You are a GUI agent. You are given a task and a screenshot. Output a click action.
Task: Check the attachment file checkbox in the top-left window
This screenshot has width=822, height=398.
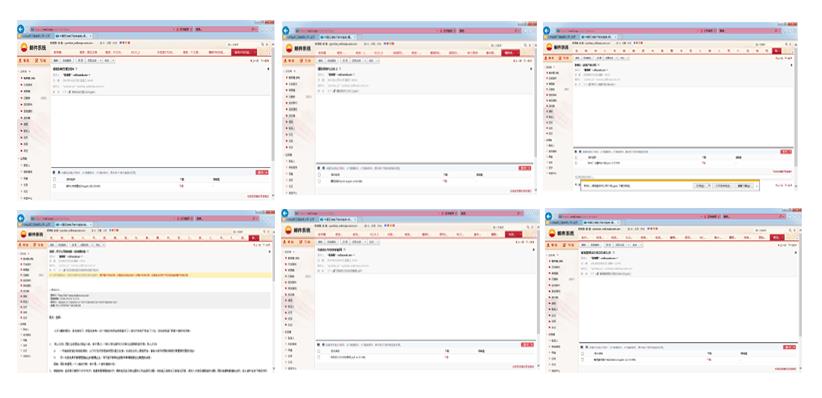pyautogui.click(x=55, y=186)
